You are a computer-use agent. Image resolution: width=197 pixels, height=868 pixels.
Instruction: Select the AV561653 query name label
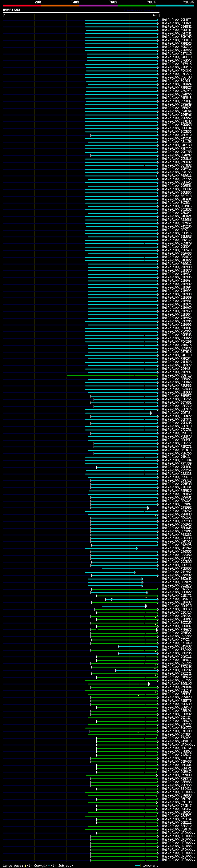click(11, 10)
